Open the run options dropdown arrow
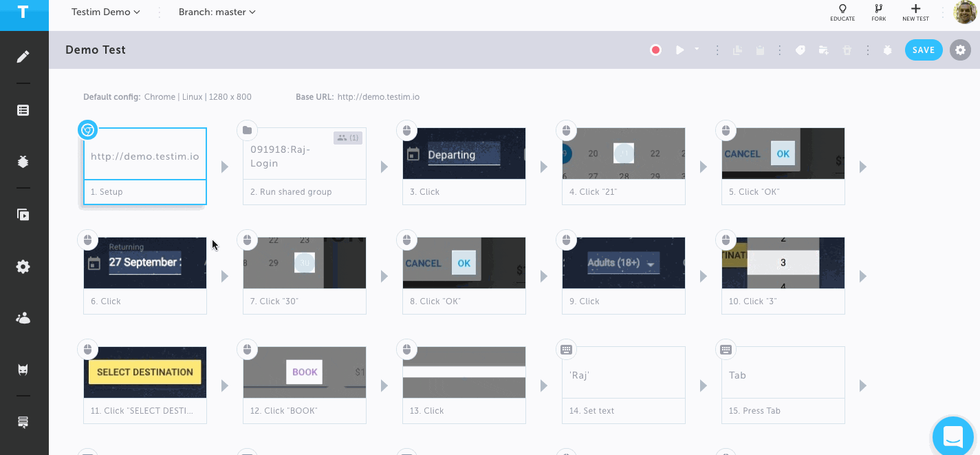980x455 pixels. pyautogui.click(x=697, y=49)
